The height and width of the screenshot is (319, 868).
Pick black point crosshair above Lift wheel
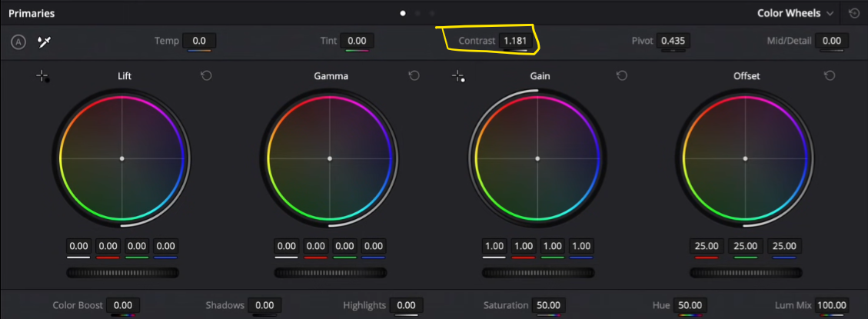tap(42, 76)
